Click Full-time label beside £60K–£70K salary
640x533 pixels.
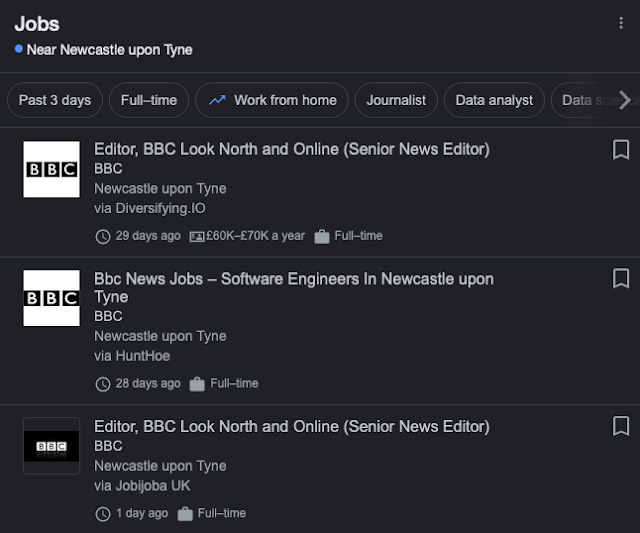pos(358,235)
